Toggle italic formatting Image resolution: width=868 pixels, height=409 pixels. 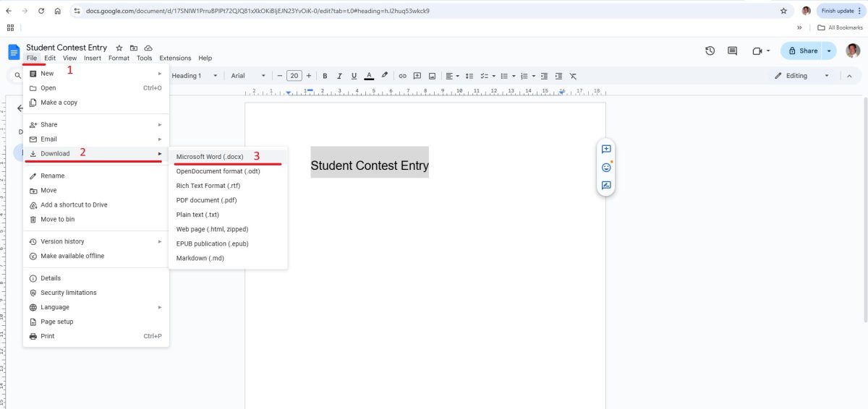point(339,76)
